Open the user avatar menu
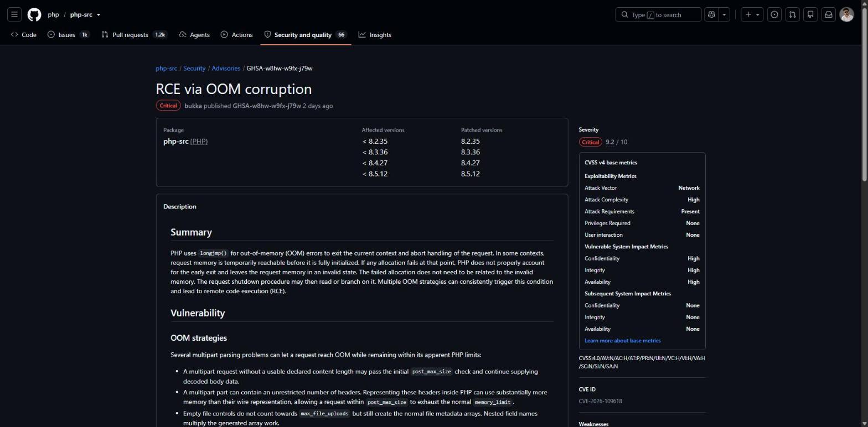 coord(846,15)
